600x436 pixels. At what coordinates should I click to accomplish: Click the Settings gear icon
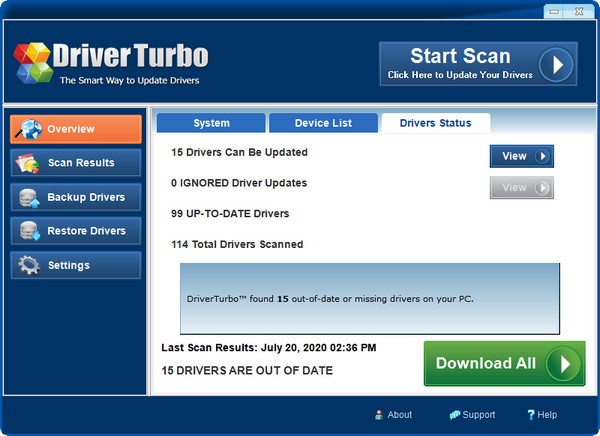[x=28, y=266]
